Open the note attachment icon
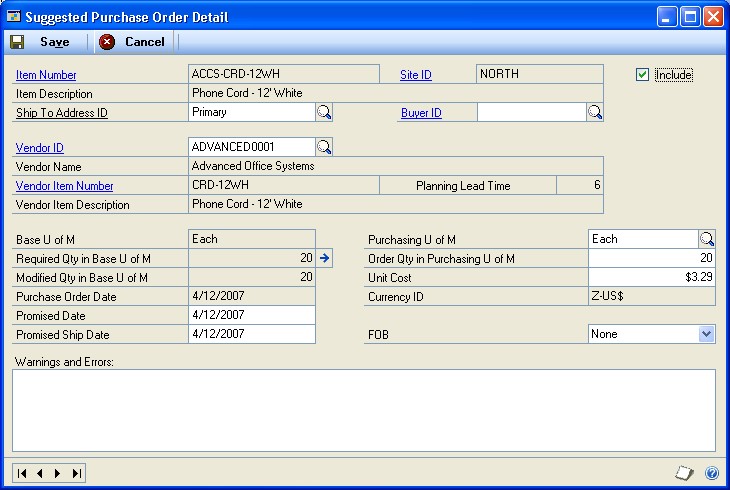Viewport: 730px width, 490px height. pyautogui.click(x=684, y=473)
